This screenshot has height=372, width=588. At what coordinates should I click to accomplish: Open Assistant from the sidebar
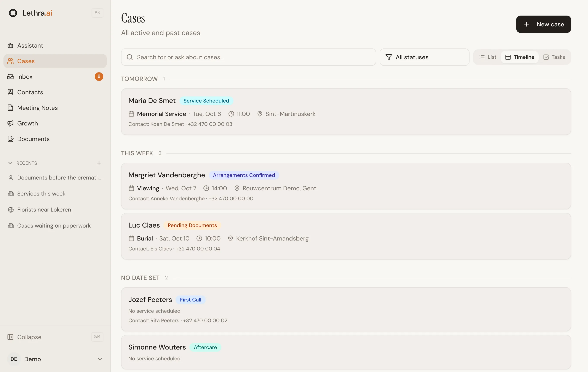[x=55, y=45]
